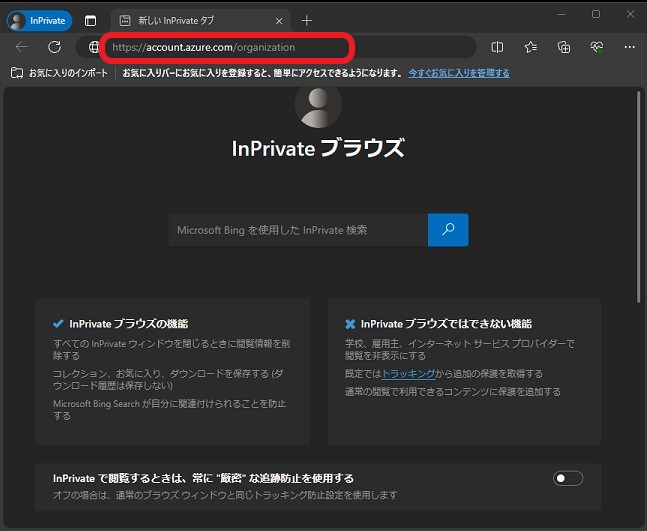Viewport: 647px width, 531px height.
Task: Minimize the browser window
Action: tap(562, 14)
